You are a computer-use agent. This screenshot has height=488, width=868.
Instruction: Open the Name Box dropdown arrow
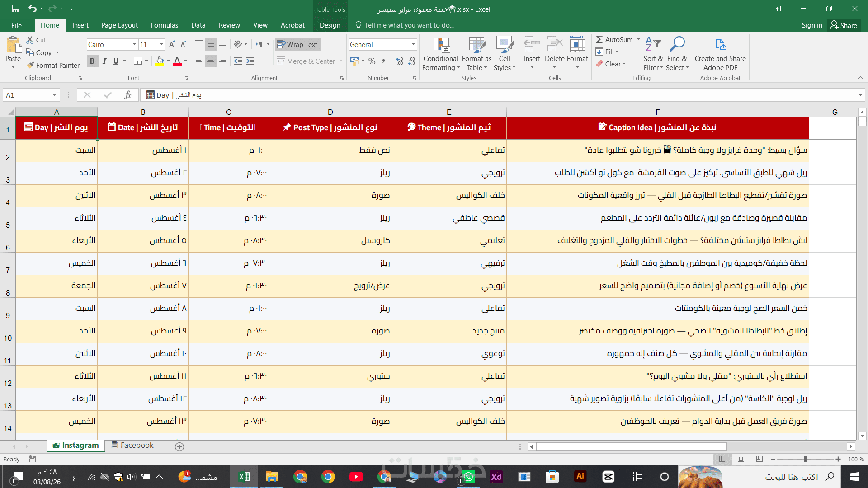[x=54, y=95]
